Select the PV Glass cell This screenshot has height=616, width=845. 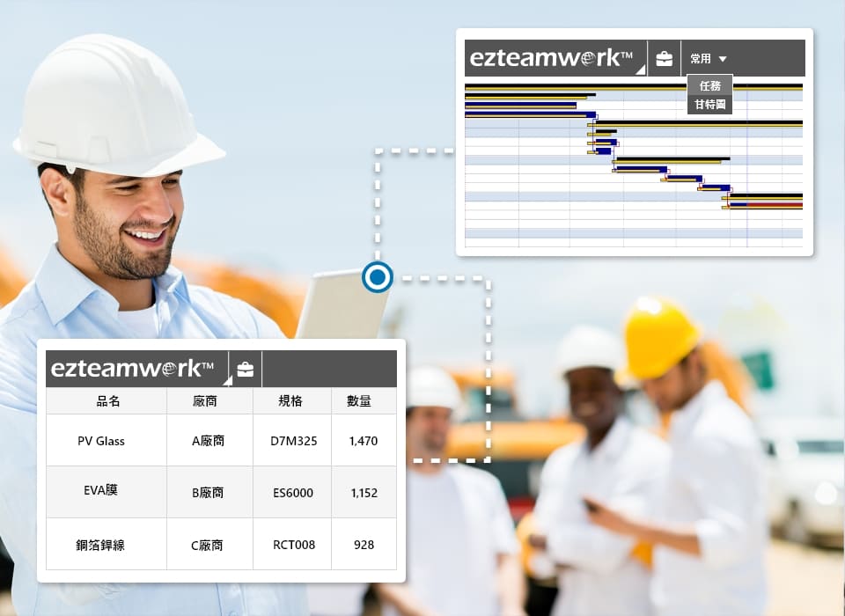click(107, 440)
